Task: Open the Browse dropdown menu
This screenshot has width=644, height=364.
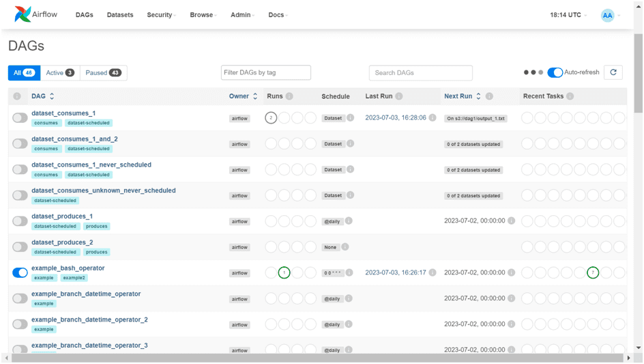Action: click(x=203, y=15)
